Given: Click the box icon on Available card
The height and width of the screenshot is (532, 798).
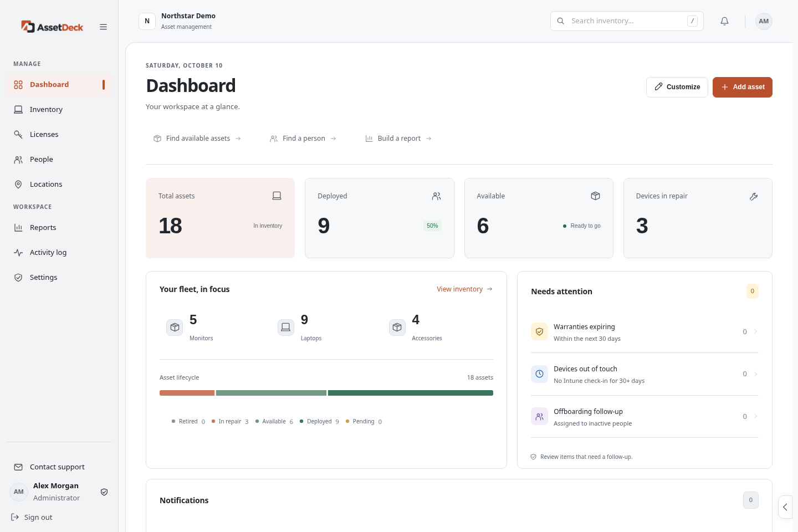Looking at the screenshot, I should tap(595, 196).
